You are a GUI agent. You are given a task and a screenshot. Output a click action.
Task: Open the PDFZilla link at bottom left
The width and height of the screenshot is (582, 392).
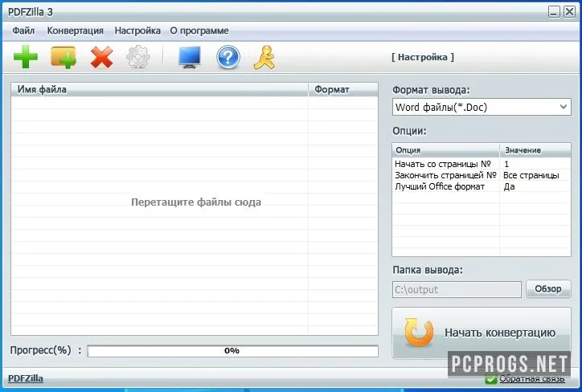coord(26,378)
